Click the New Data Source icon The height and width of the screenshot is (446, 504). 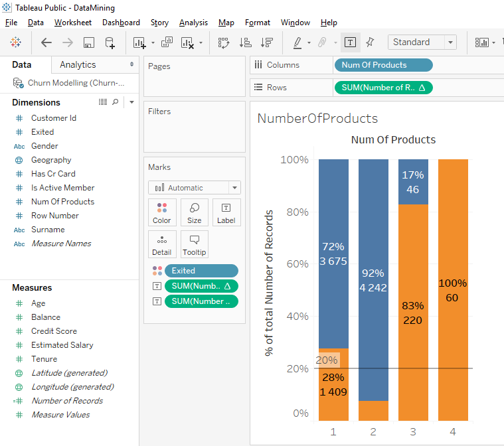tap(110, 42)
